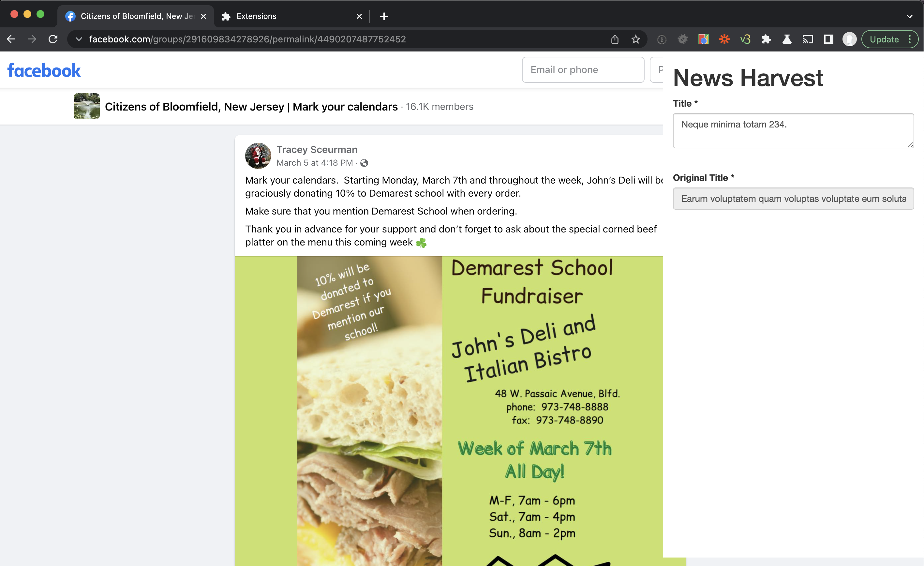Click the Zapier orange asterisk extension

(x=724, y=39)
